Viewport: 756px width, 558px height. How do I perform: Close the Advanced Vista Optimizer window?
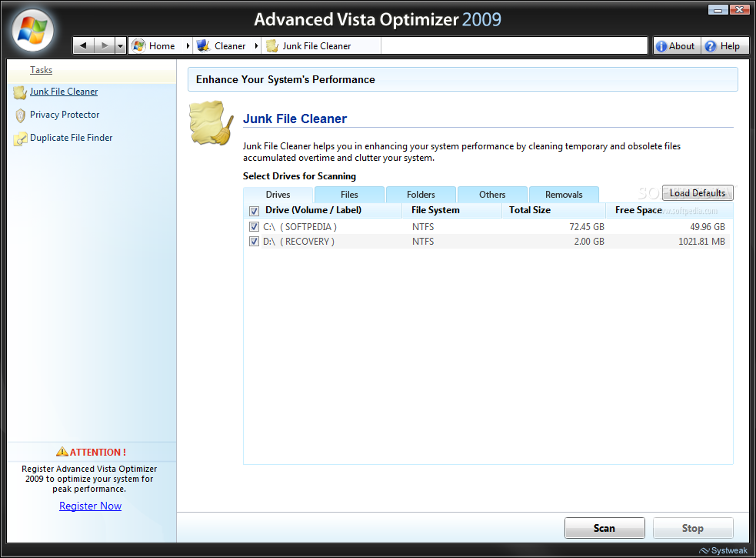[739, 9]
